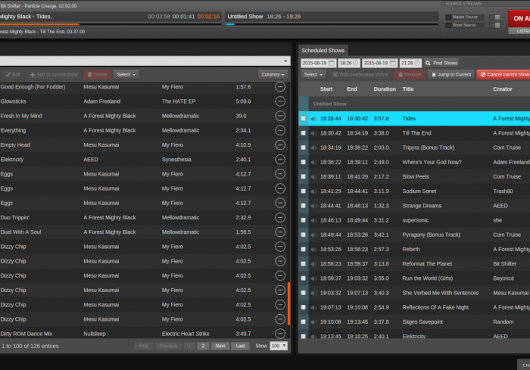530x370 pixels.
Task: Expand the library search bar dropdown arrow
Action: [286, 61]
